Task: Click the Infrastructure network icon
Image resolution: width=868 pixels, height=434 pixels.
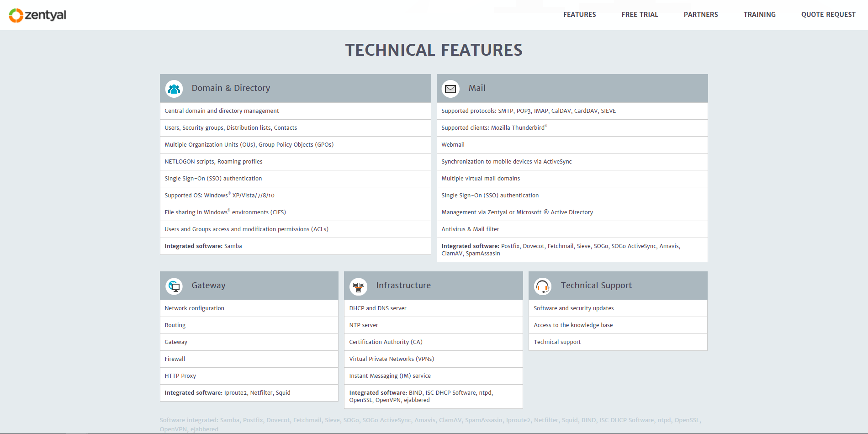Action: (x=359, y=286)
